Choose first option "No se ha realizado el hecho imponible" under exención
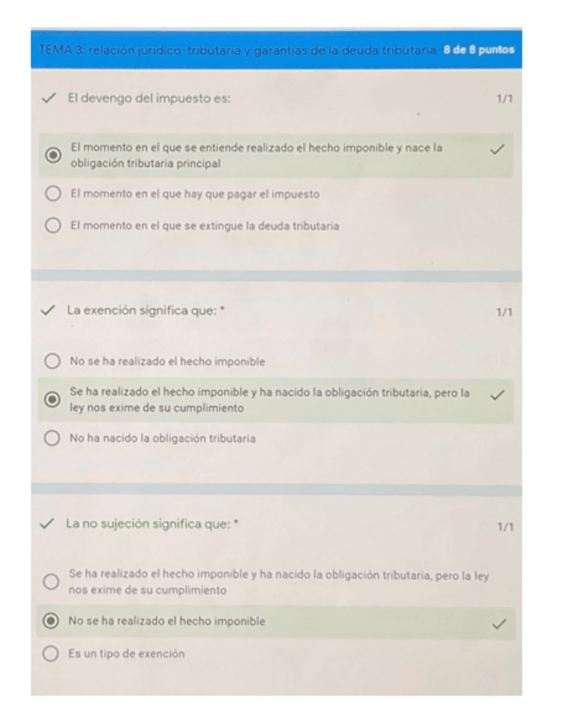The height and width of the screenshot is (728, 563). tap(52, 361)
